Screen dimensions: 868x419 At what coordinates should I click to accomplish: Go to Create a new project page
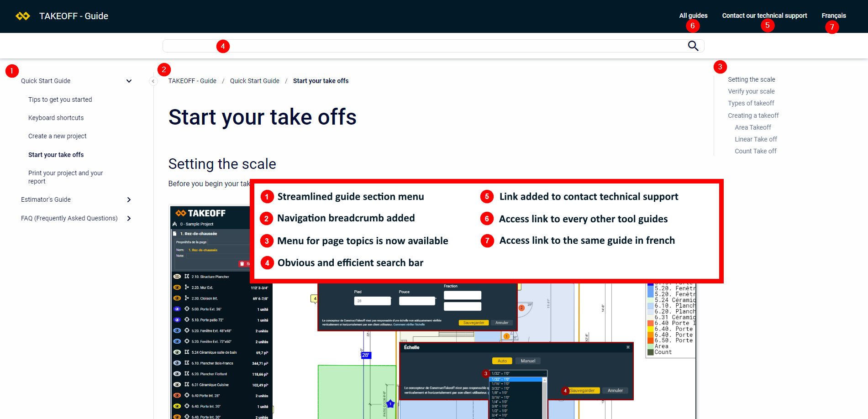click(x=58, y=136)
